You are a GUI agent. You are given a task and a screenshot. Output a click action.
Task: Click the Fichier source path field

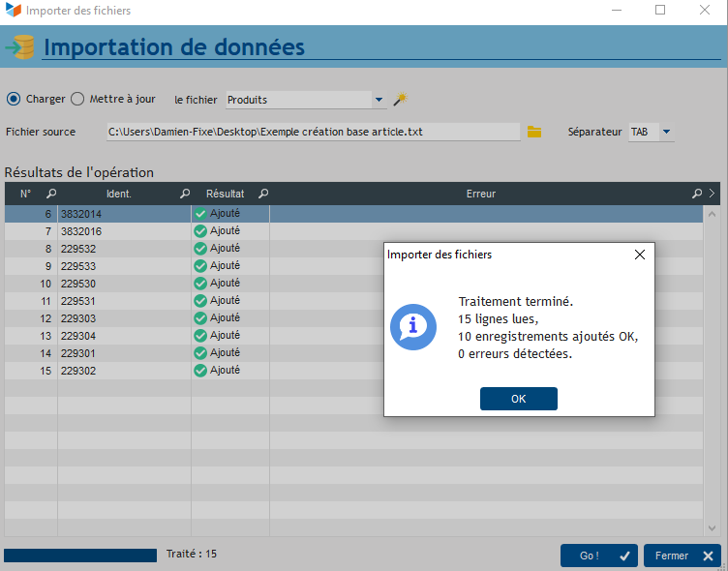(x=313, y=132)
